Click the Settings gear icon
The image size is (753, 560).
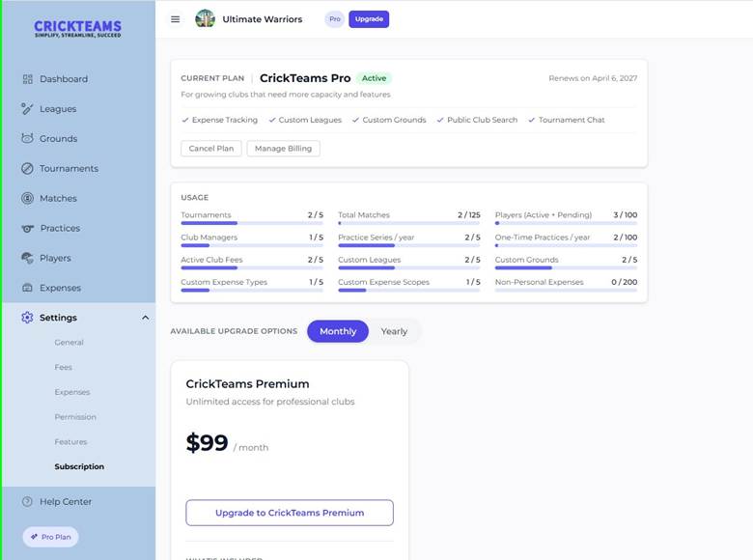click(27, 318)
